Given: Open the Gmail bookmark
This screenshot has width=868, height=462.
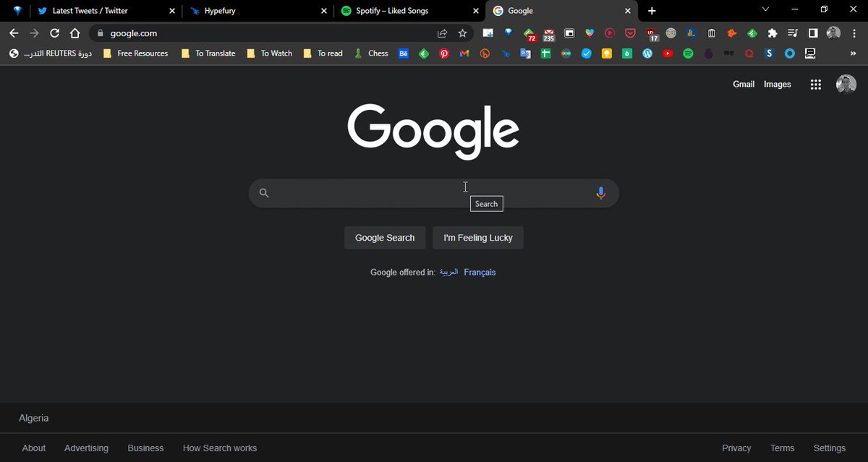Looking at the screenshot, I should click(464, 54).
